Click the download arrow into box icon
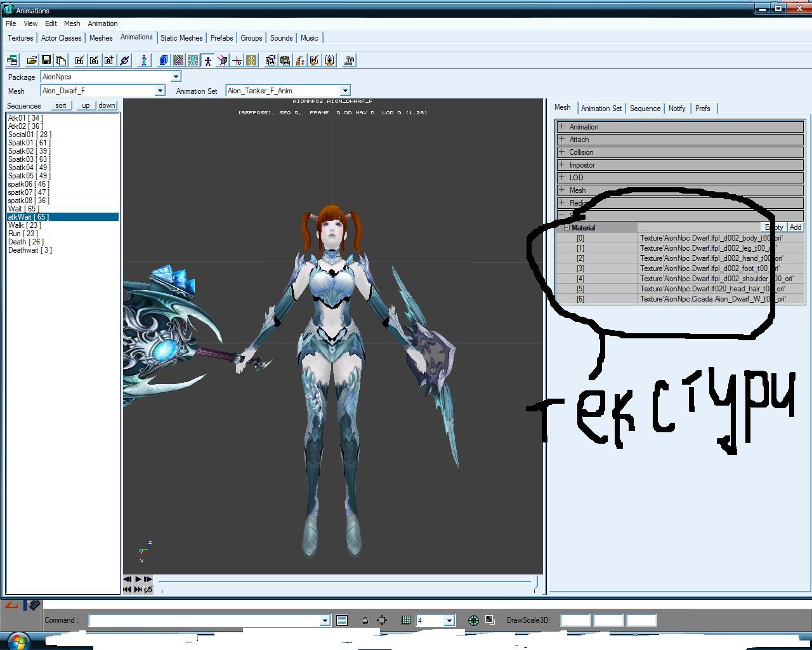 click(330, 60)
